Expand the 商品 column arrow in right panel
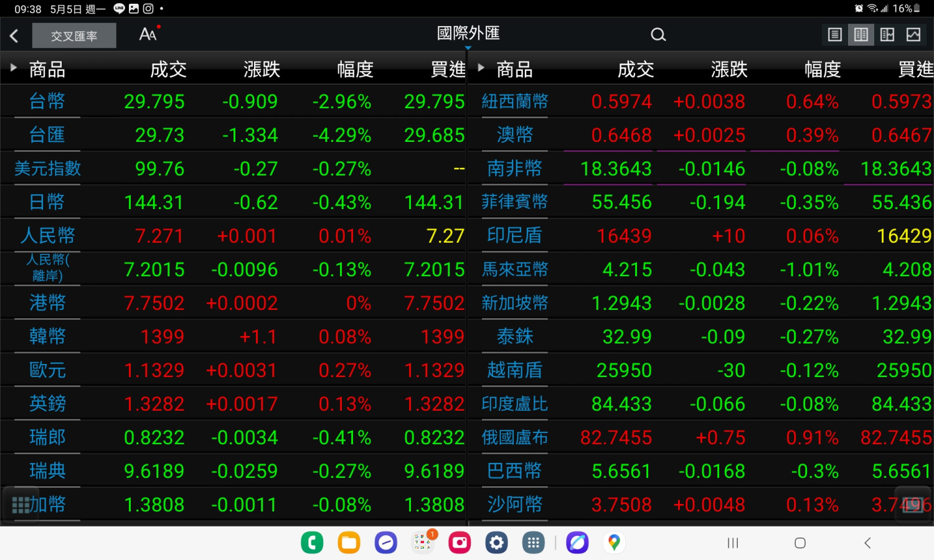Viewport: 934px width, 560px height. (x=480, y=67)
